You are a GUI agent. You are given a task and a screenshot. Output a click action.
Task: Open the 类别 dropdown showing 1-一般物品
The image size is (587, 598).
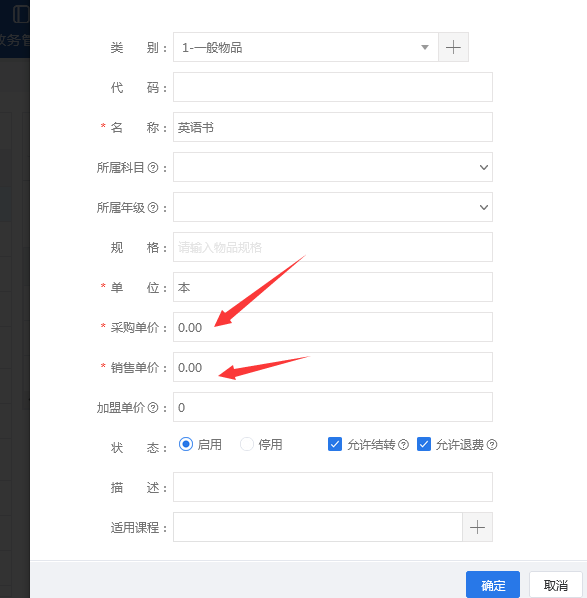pyautogui.click(x=306, y=47)
